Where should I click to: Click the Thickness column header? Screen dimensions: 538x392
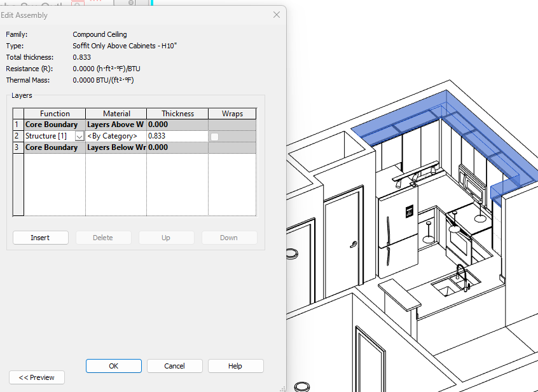(177, 113)
